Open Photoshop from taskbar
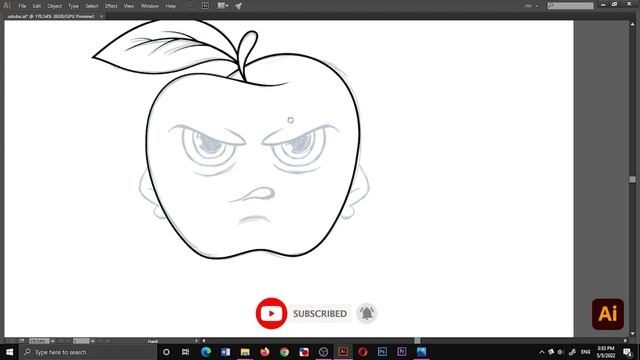Viewport: 640px width, 360px height. [x=382, y=352]
